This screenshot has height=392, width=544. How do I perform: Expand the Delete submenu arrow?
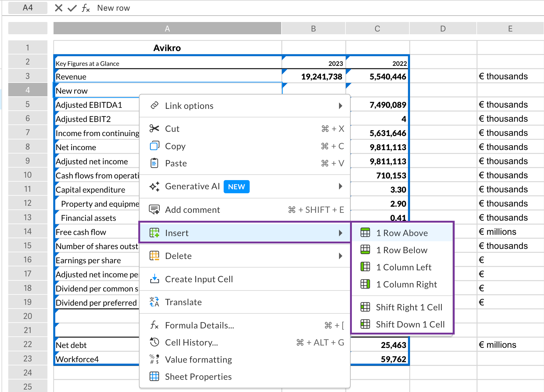pyautogui.click(x=341, y=256)
